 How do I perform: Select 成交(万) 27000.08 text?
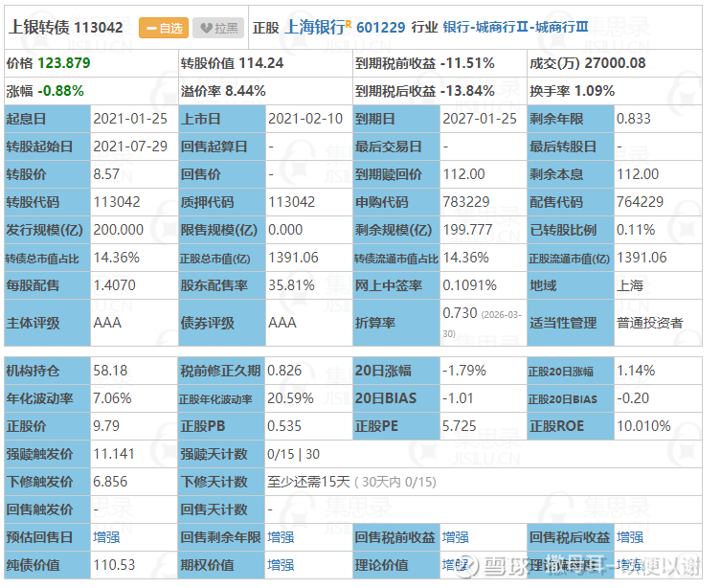[x=587, y=63]
